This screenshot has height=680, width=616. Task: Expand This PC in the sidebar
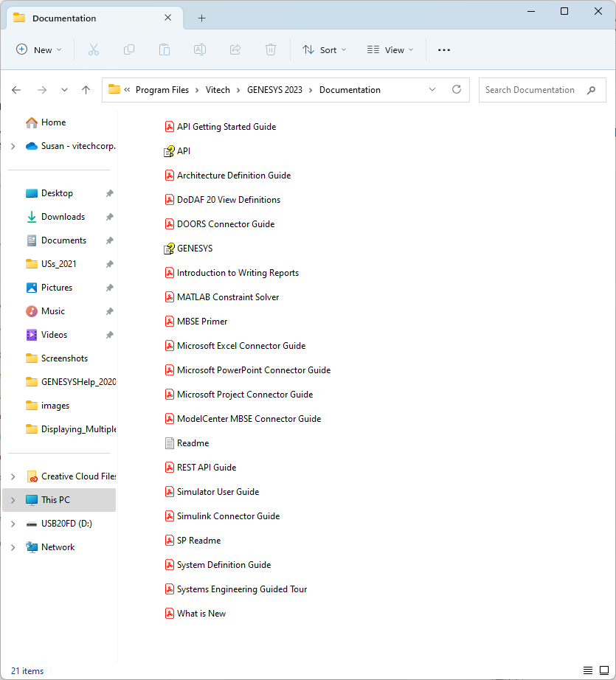pyautogui.click(x=12, y=499)
